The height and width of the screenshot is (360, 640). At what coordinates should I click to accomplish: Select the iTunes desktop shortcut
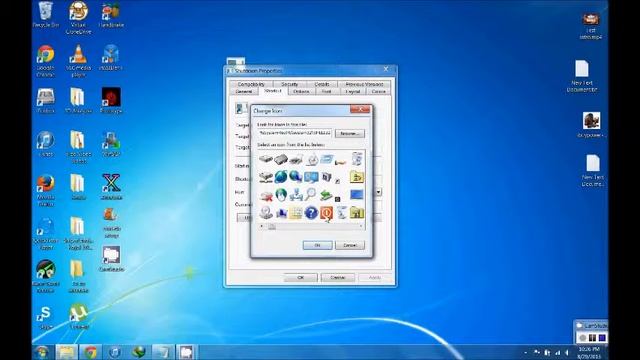(x=46, y=144)
